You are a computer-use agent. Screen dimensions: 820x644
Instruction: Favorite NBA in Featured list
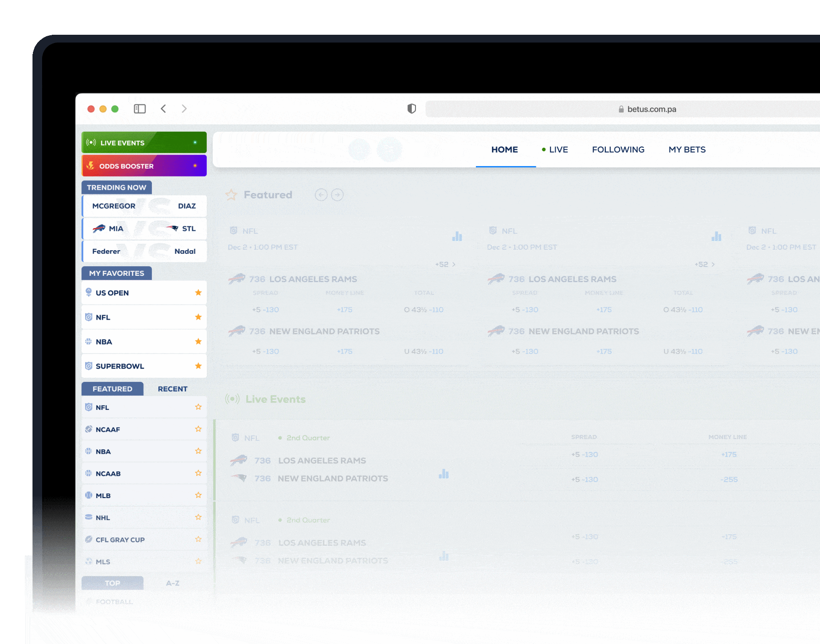198,451
